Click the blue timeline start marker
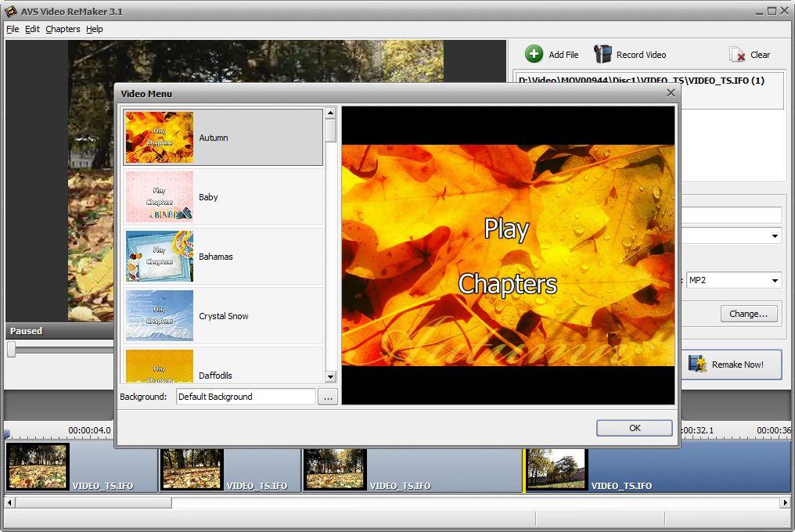Image resolution: width=795 pixels, height=532 pixels. coord(6,433)
